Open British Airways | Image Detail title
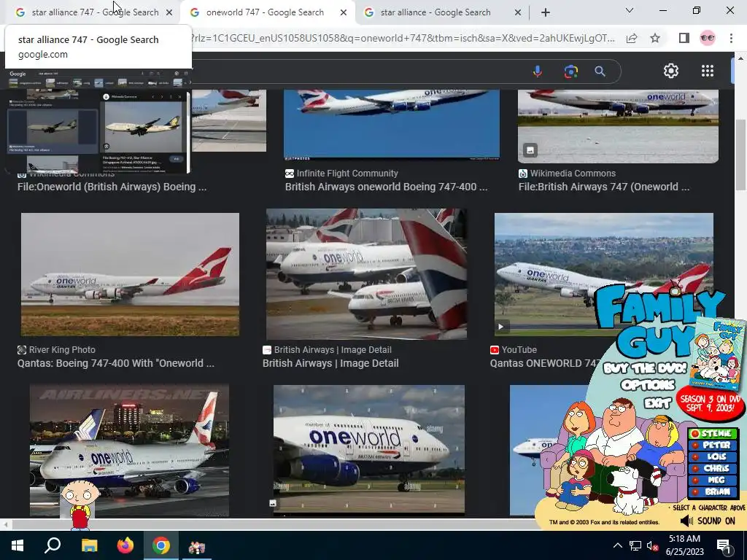Image resolution: width=747 pixels, height=560 pixels. [x=330, y=363]
